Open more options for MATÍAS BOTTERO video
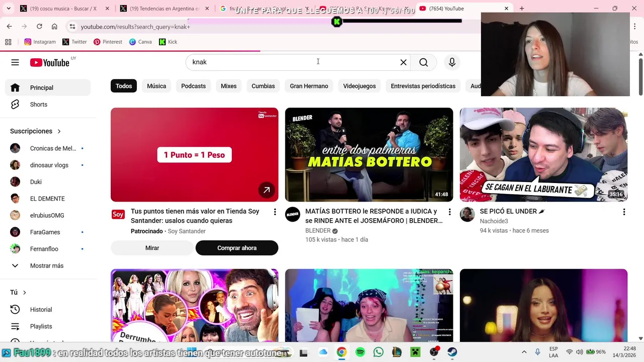Screen dimensions: 644x362 [x=449, y=212]
